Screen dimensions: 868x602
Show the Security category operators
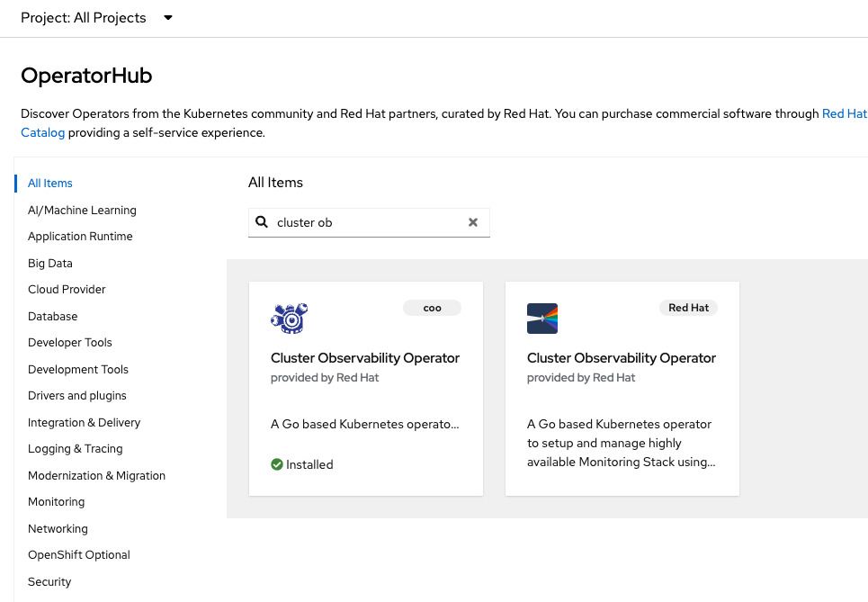click(x=49, y=582)
